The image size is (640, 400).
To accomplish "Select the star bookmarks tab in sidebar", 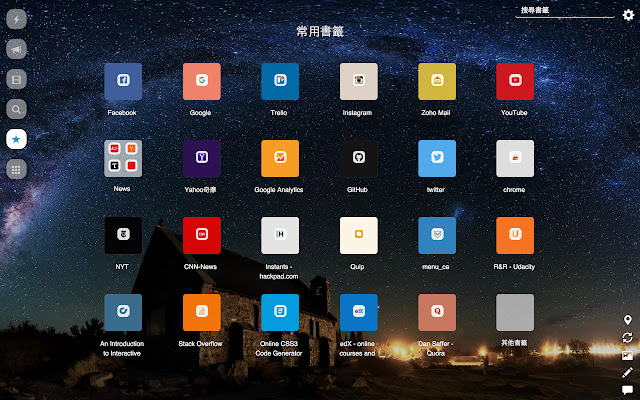I will (x=16, y=139).
